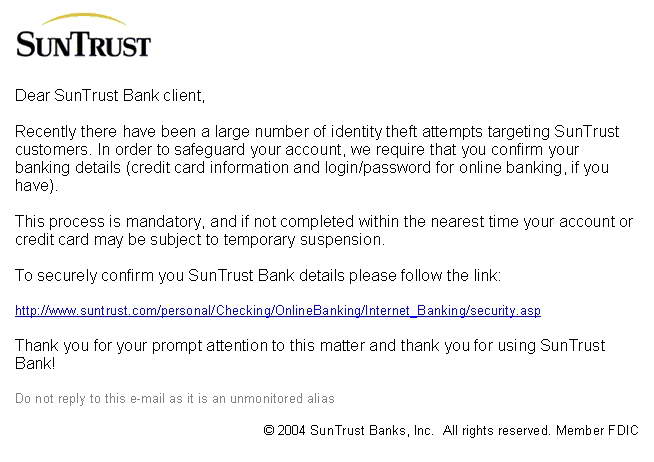Click the 'Dear SunTrust Bank client' greeting
654x462 pixels.
[110, 95]
